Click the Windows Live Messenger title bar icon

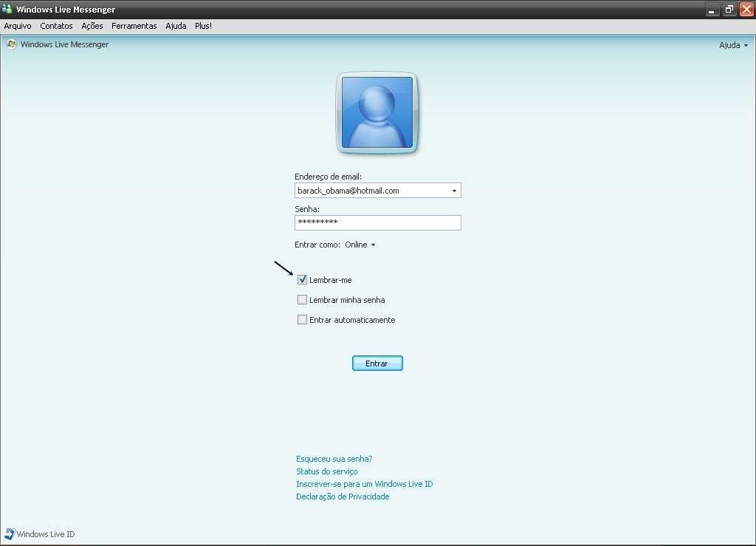point(7,9)
